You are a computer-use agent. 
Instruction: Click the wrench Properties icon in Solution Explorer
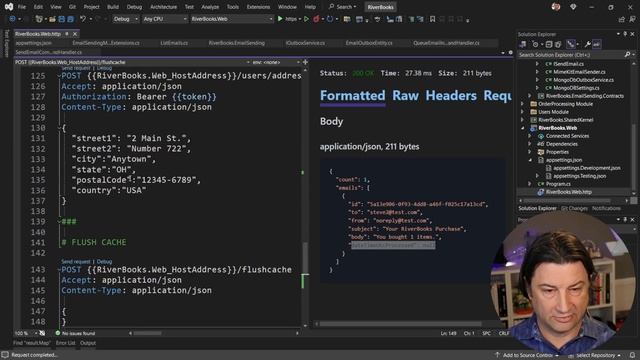pos(587,44)
